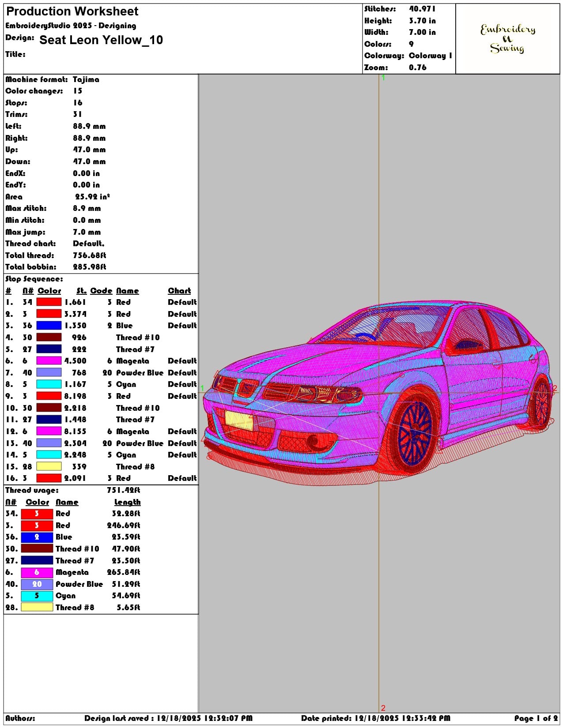Click the cyan swatch in stop sequence row 8
Image resolution: width=563 pixels, height=728 pixels.
(49, 384)
